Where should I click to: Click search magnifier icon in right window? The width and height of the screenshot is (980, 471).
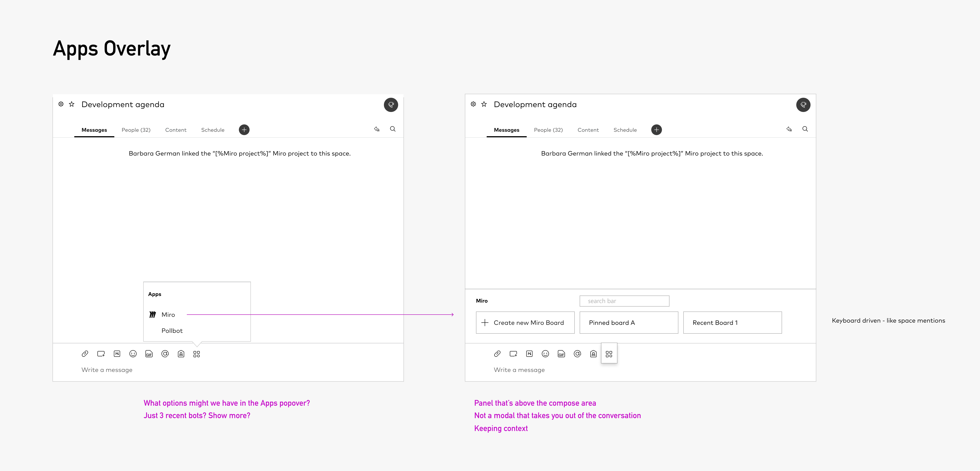click(x=805, y=129)
